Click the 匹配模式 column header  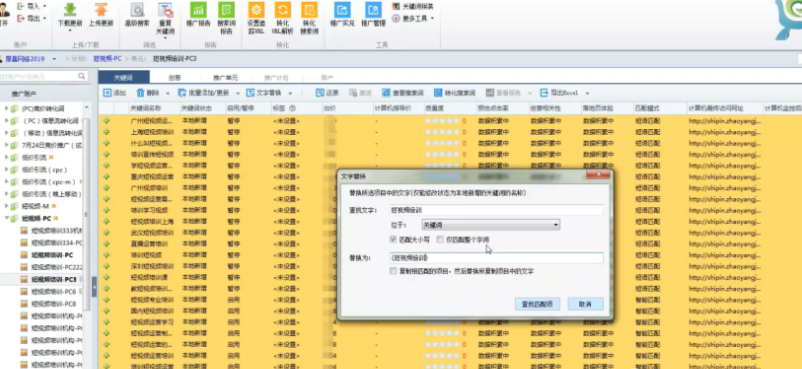click(x=647, y=108)
